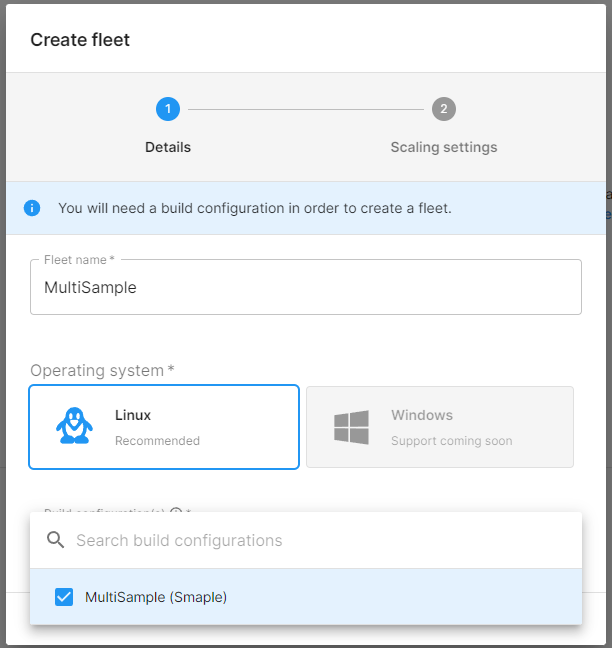Uncheck the MultiSample (Smaple) checkbox

pos(64,597)
